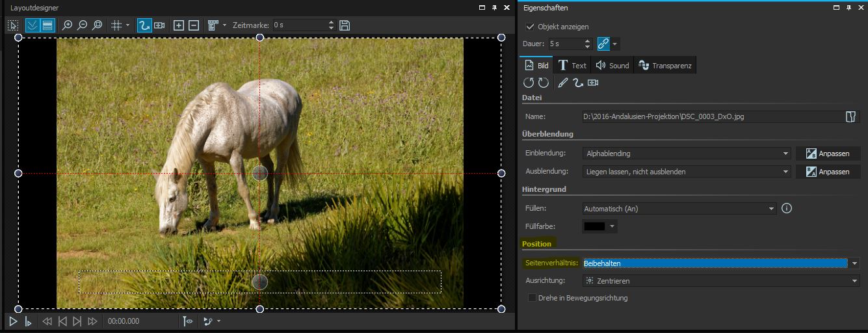The height and width of the screenshot is (333, 868).
Task: Toggle the chain link duration button
Action: (603, 44)
